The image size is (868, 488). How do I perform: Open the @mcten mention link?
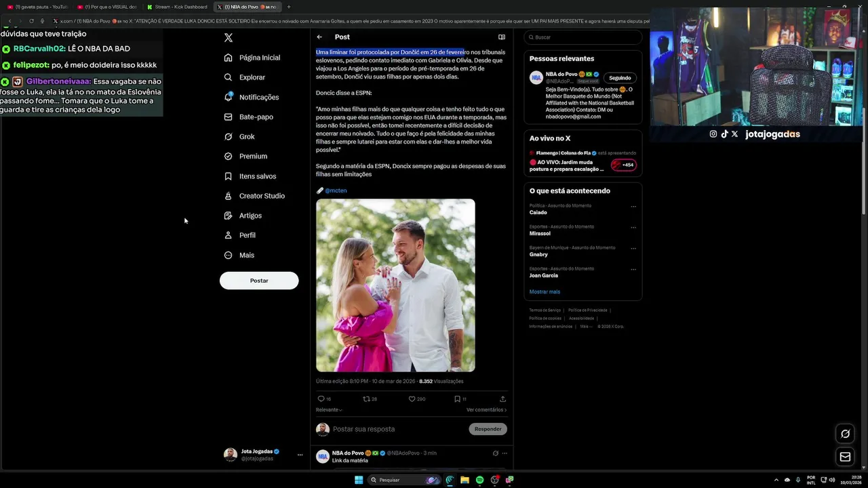point(336,190)
